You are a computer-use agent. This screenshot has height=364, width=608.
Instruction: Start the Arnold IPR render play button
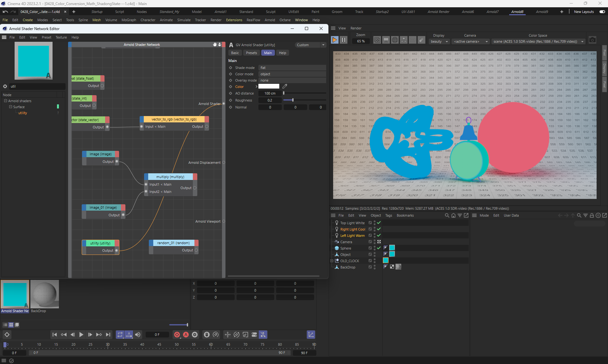[334, 40]
